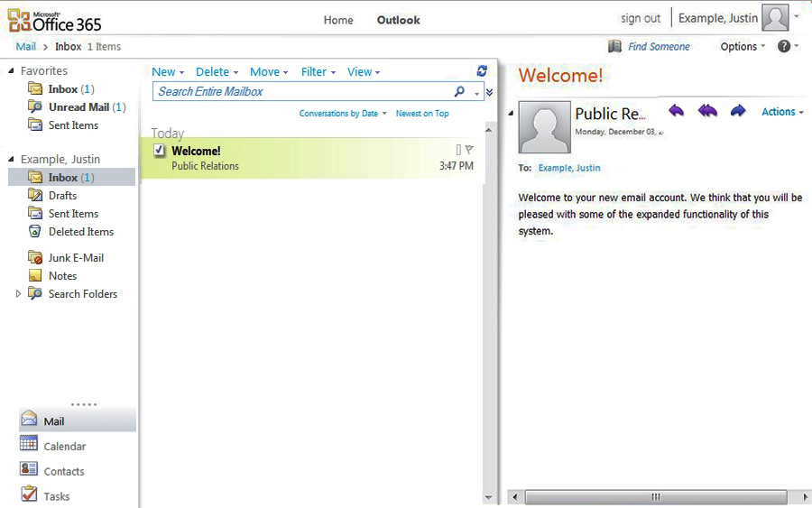Screen dimensions: 812x508
Task: Click the help question mark icon
Action: coord(783,46)
